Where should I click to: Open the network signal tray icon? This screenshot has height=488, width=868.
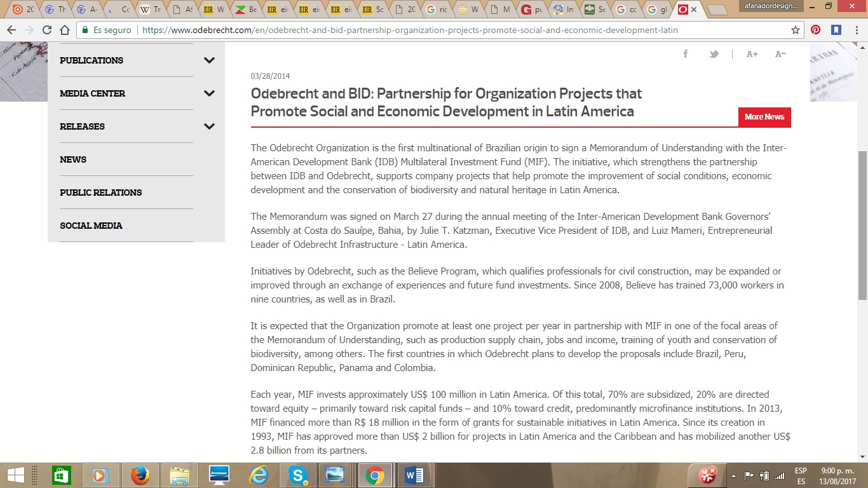click(779, 476)
